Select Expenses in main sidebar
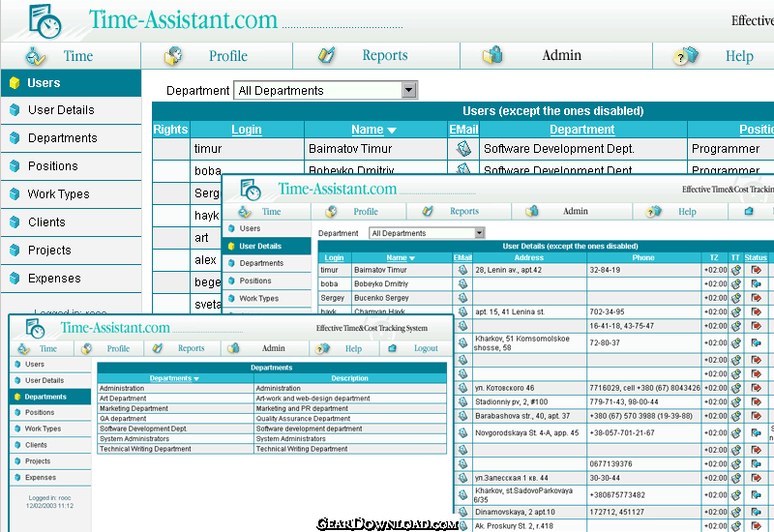 tap(71, 279)
